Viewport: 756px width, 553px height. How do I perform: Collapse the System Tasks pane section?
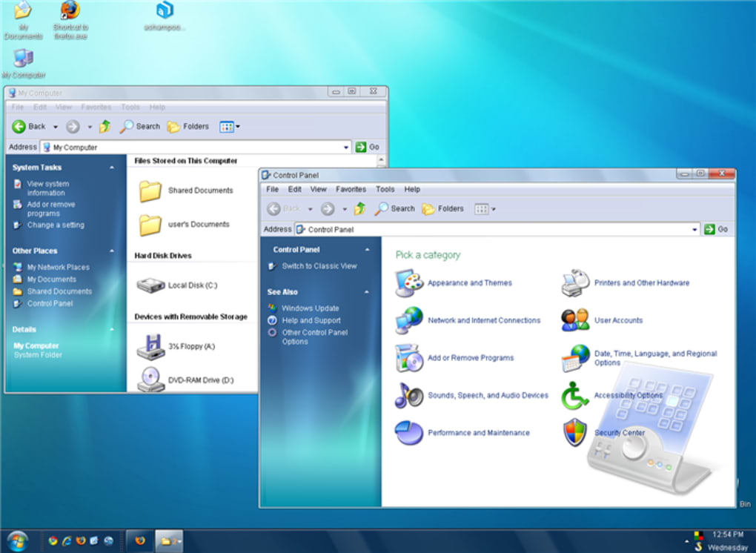pyautogui.click(x=112, y=168)
